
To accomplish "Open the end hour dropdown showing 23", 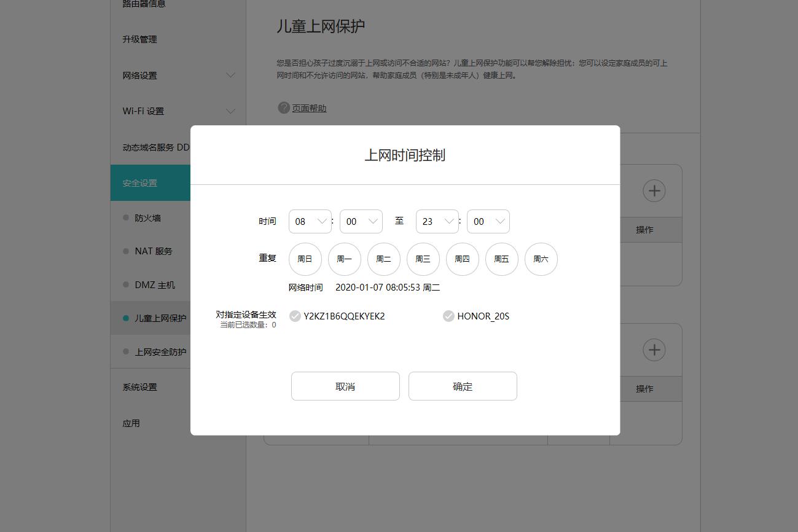I will click(x=437, y=221).
